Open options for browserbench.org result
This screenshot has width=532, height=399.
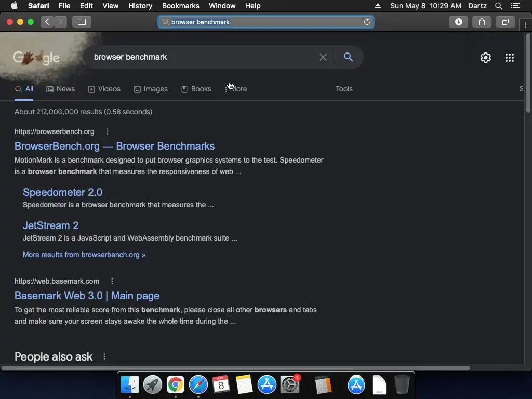[108, 131]
